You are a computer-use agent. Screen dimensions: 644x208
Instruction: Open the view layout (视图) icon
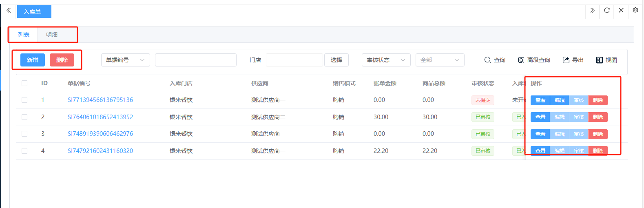coord(599,60)
